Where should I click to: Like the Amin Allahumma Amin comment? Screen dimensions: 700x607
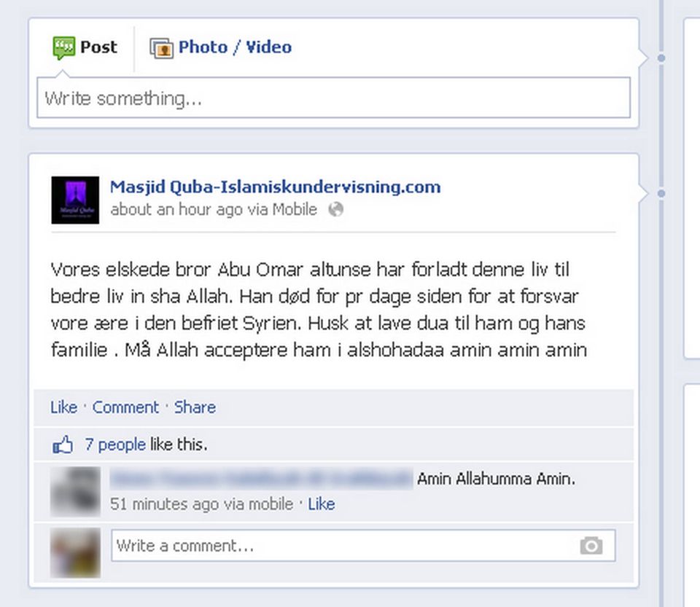(x=321, y=504)
